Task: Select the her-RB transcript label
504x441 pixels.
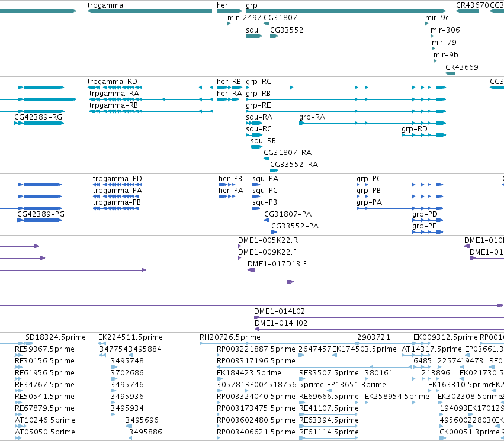Action: pyautogui.click(x=229, y=82)
